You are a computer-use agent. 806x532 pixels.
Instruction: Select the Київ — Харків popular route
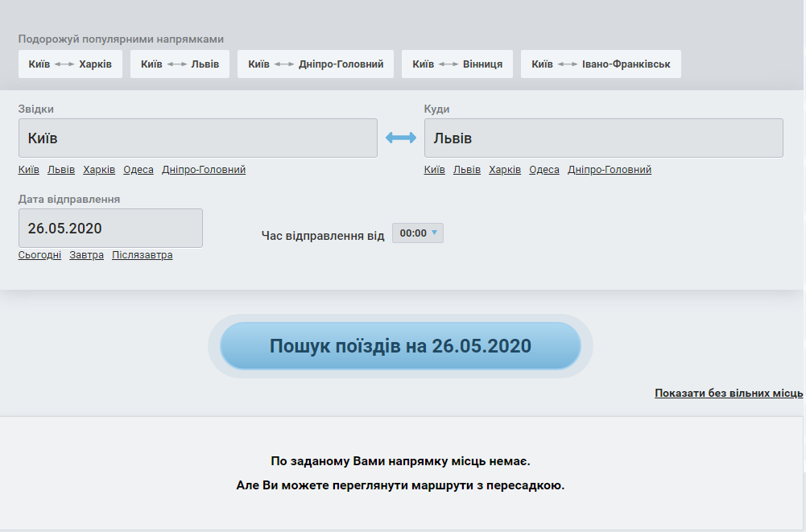(x=70, y=64)
